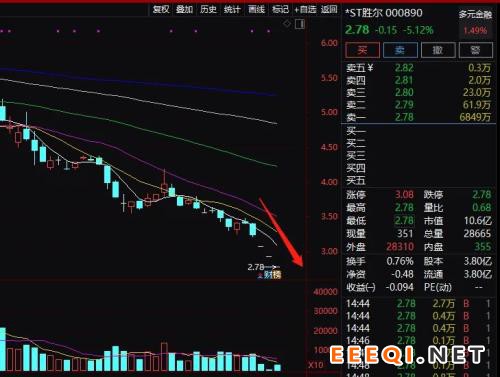Click the 量比 value 0.68
Viewport: 500px width, 377px height.
tap(482, 208)
